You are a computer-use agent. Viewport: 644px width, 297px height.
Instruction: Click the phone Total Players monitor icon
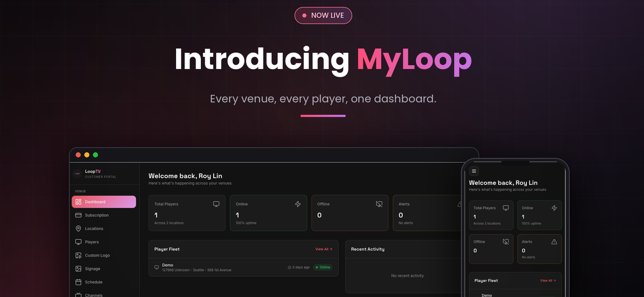point(506,208)
